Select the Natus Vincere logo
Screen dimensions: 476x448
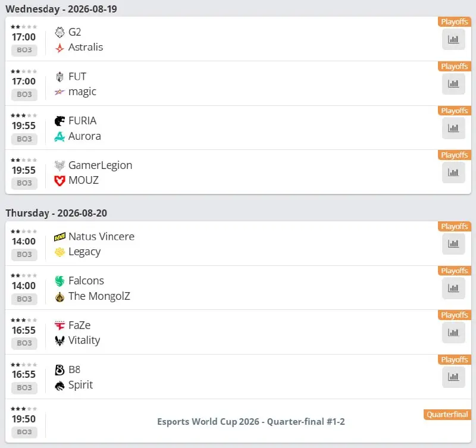coord(60,237)
